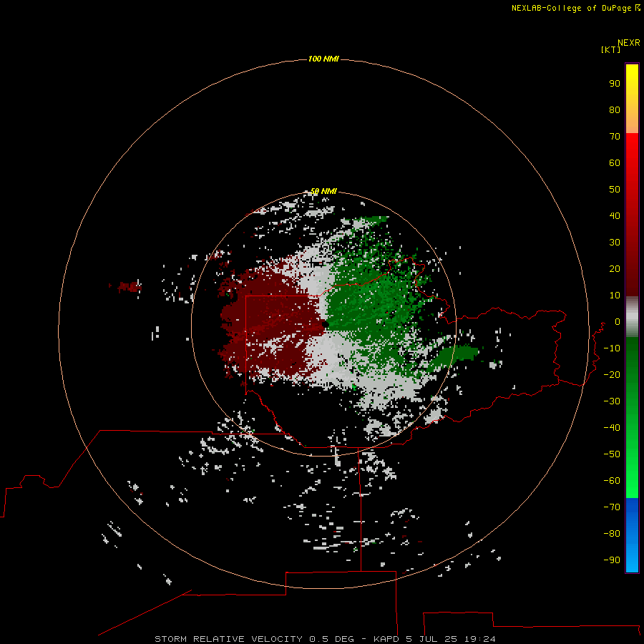Click the '0' value on the velocity scale
644x644 pixels.
coord(617,322)
